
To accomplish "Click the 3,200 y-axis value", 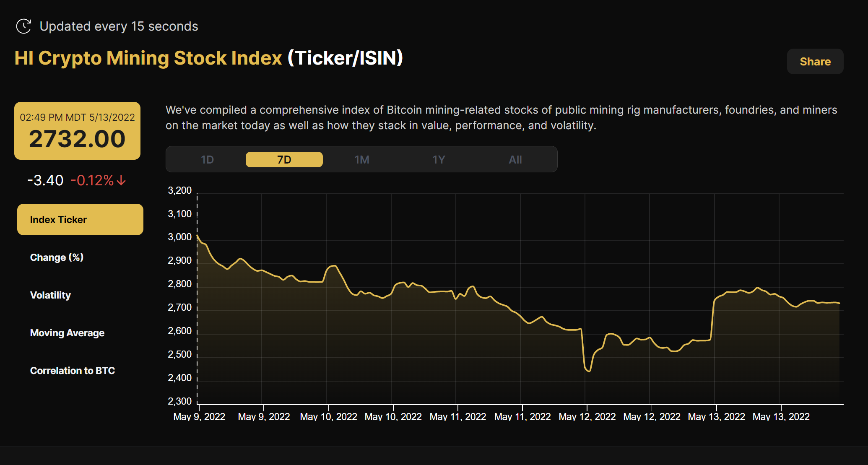I will pyautogui.click(x=179, y=190).
